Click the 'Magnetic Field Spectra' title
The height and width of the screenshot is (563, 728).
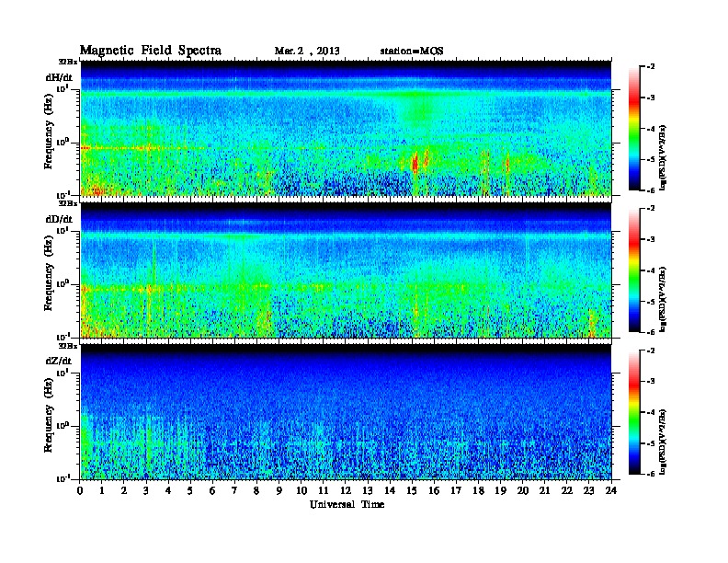151,51
